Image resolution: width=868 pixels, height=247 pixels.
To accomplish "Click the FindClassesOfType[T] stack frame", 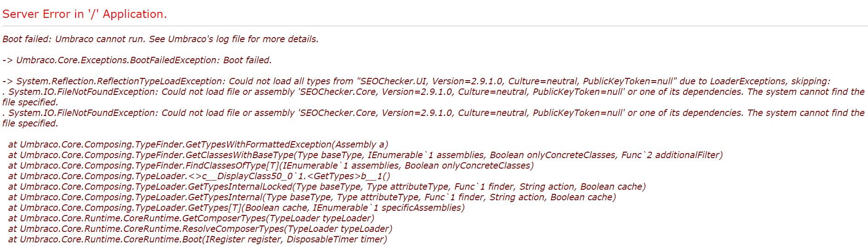I will click(271, 165).
